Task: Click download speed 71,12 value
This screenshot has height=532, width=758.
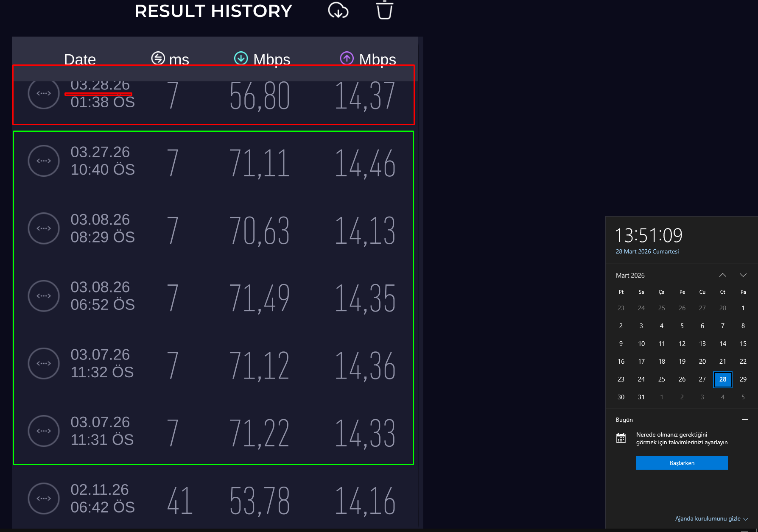Action: 260,366
